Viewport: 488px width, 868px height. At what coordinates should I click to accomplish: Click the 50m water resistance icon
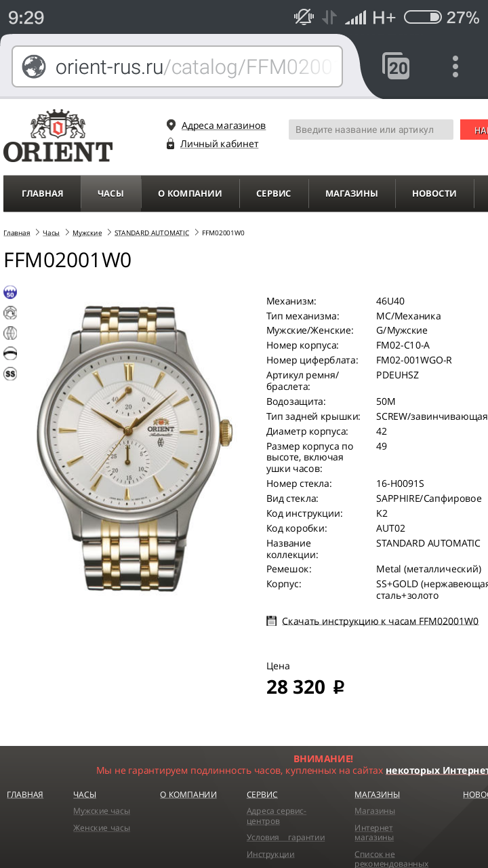(x=10, y=292)
